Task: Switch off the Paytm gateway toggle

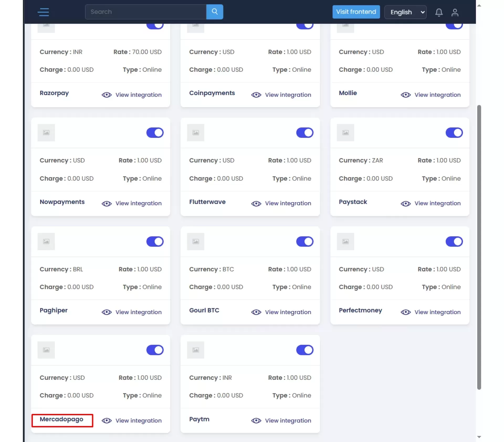Action: [304, 350]
